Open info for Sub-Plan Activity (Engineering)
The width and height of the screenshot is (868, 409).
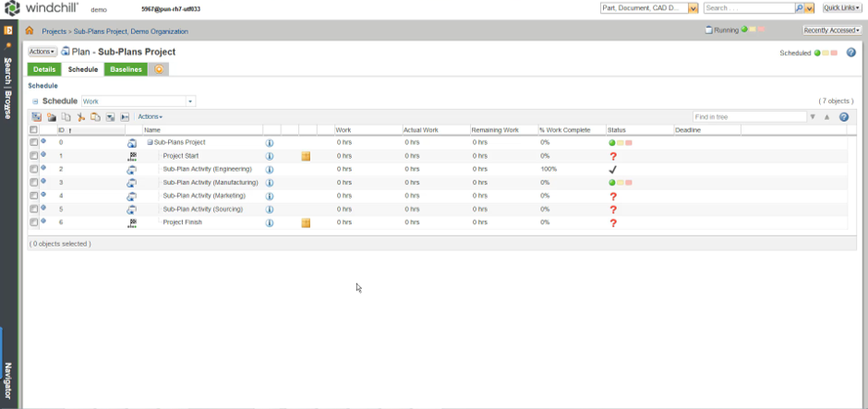tap(270, 170)
